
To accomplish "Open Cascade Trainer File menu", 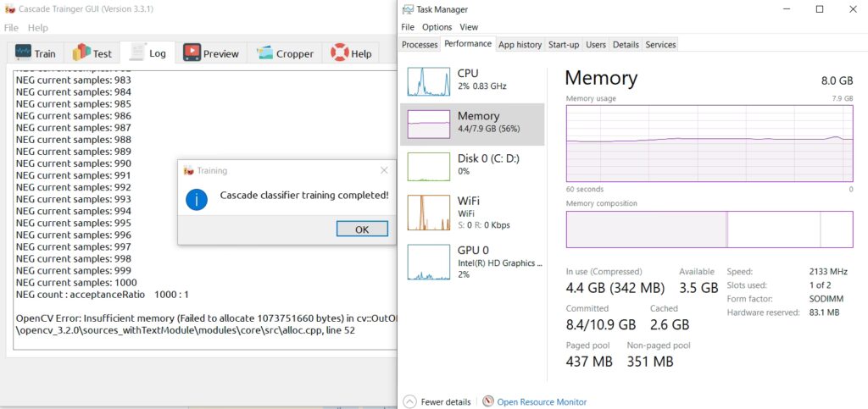I will [11, 28].
